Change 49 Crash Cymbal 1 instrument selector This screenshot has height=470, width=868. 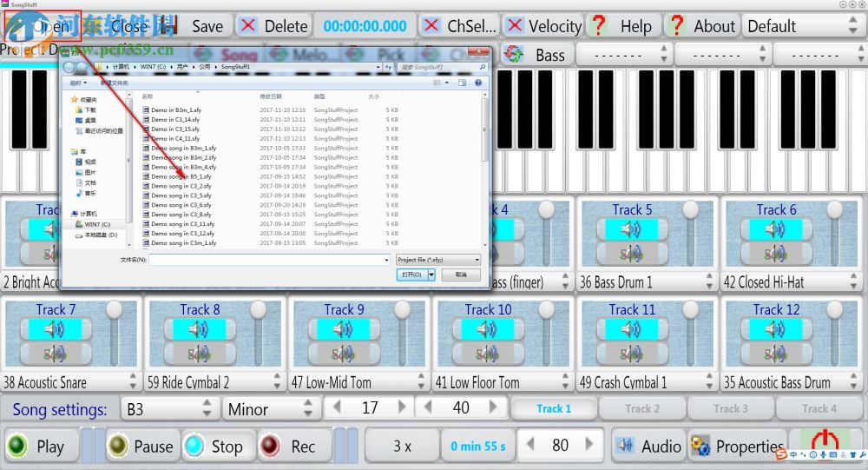point(647,382)
